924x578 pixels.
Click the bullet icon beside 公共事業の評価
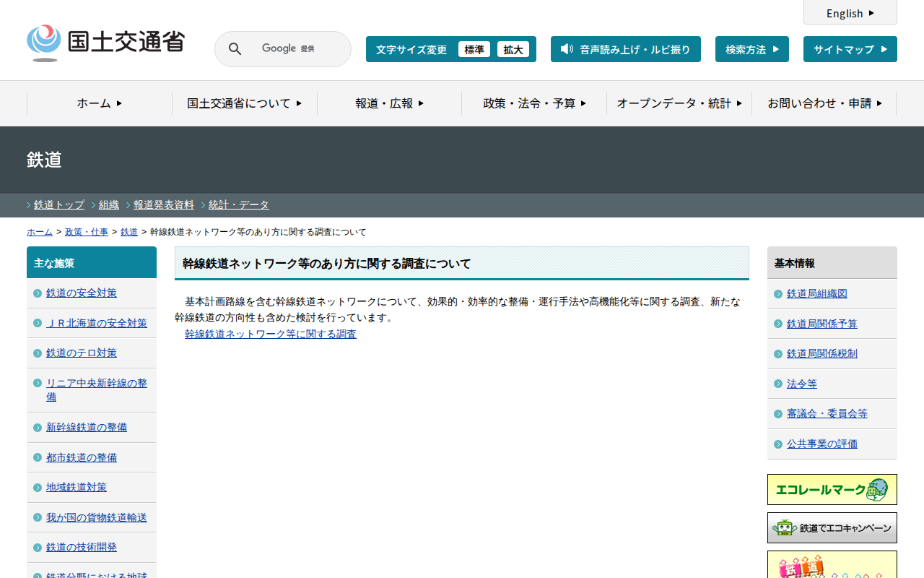pos(778,444)
